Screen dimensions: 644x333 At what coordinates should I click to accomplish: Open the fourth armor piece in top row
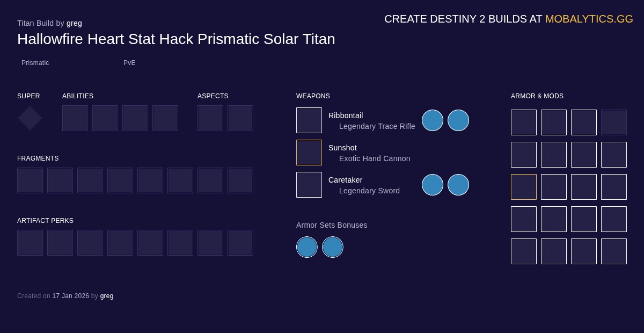[x=614, y=122]
